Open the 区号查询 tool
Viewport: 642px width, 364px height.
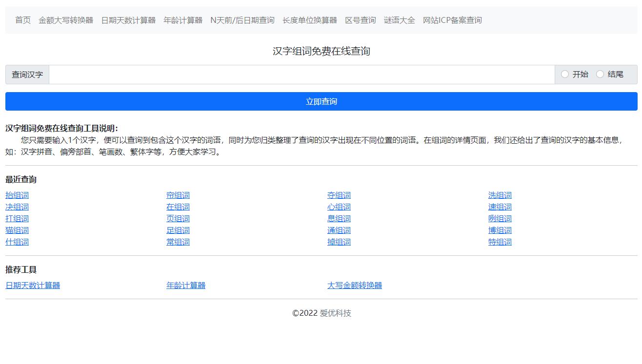click(360, 20)
